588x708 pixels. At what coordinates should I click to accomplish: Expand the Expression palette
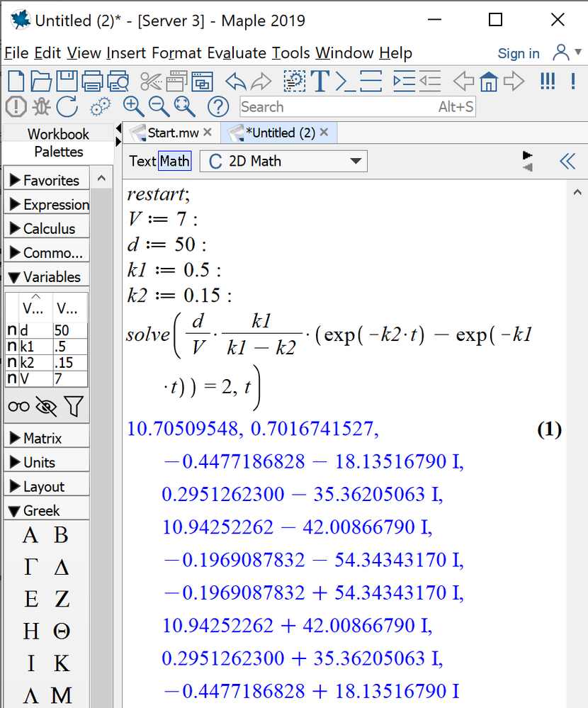click(47, 205)
